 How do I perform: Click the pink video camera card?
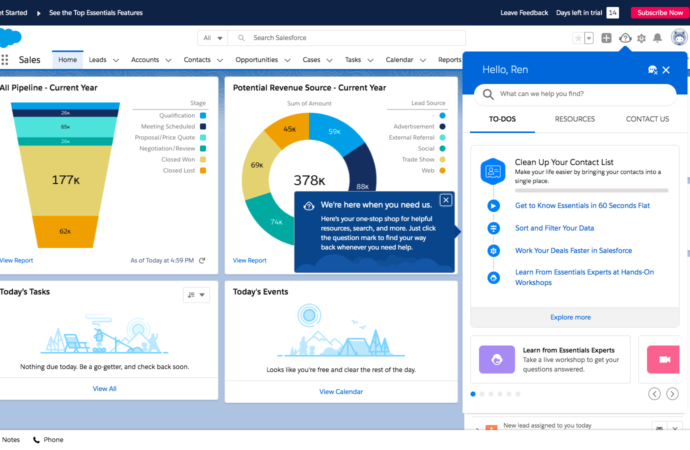pos(663,359)
